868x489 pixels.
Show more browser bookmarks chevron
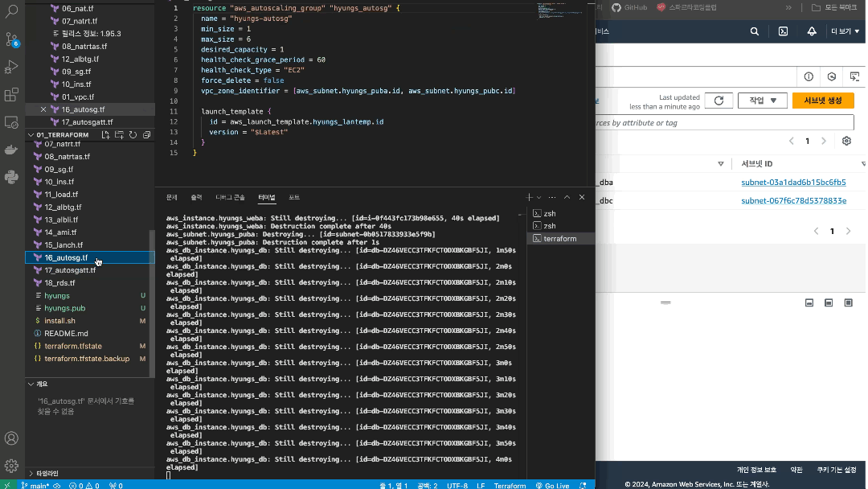788,8
